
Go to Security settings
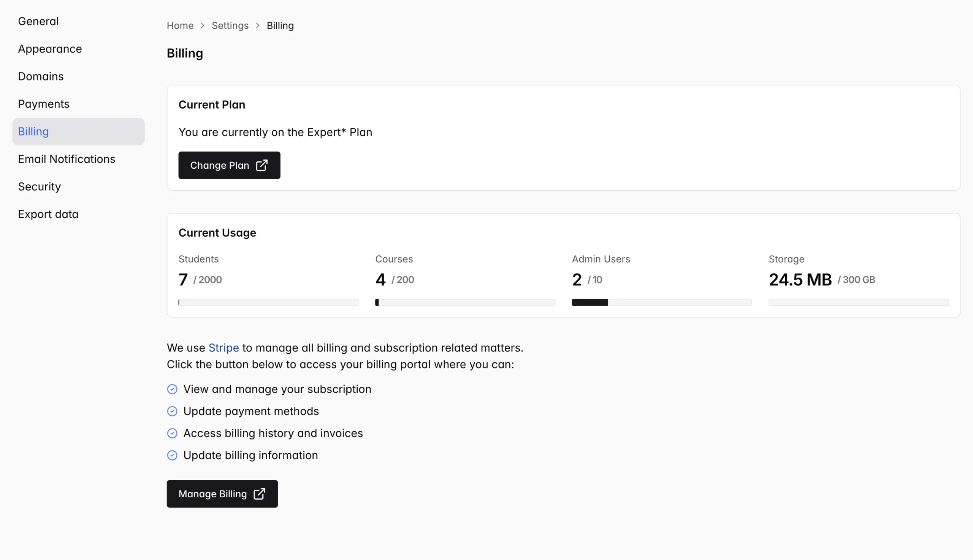pyautogui.click(x=79, y=187)
